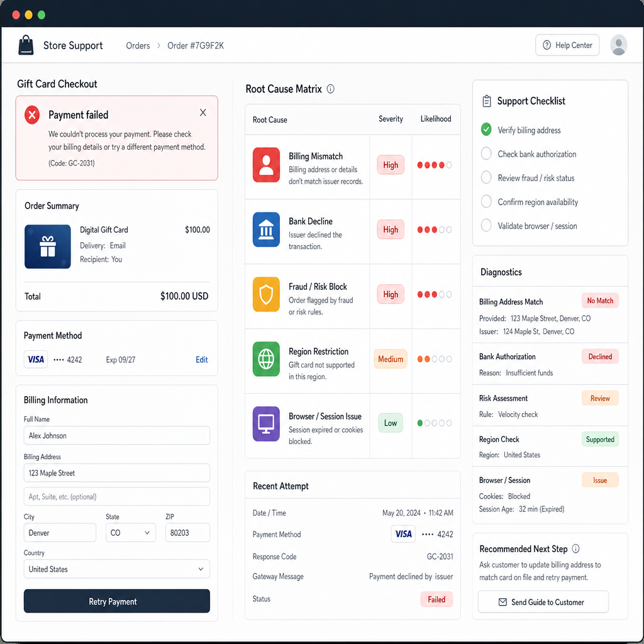644x644 pixels.
Task: Open the Help Center
Action: click(x=567, y=45)
